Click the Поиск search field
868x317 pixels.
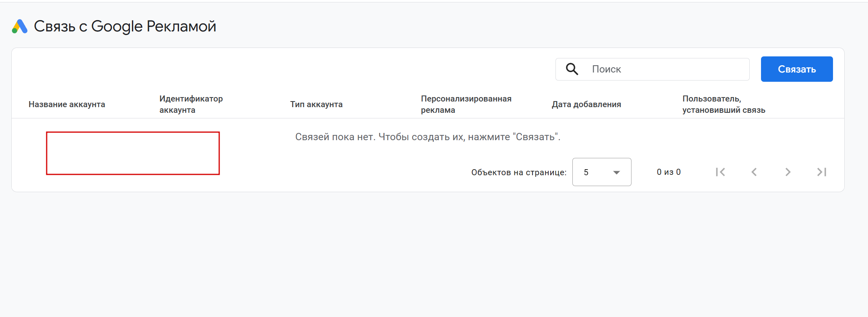(652, 69)
